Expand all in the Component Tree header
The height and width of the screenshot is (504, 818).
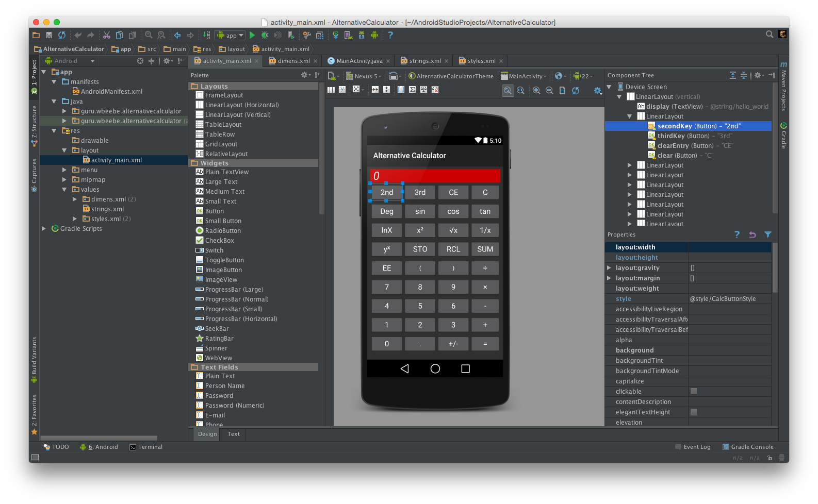coord(733,75)
